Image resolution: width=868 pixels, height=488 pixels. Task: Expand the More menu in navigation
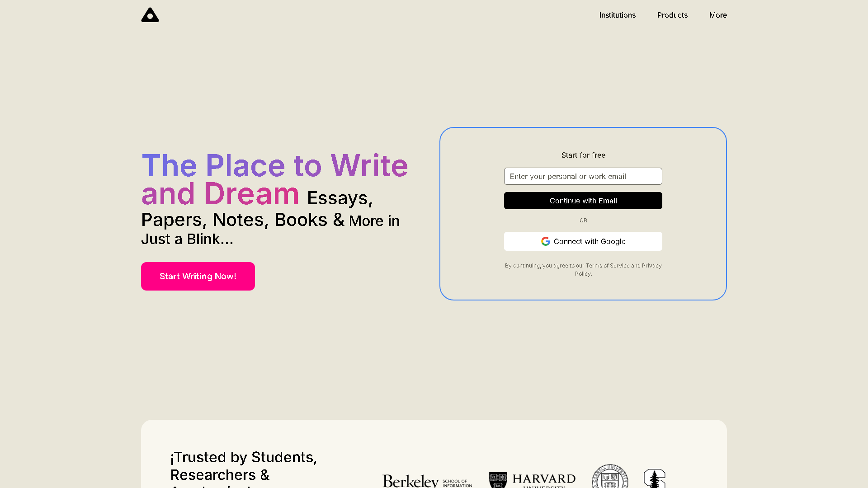click(718, 15)
